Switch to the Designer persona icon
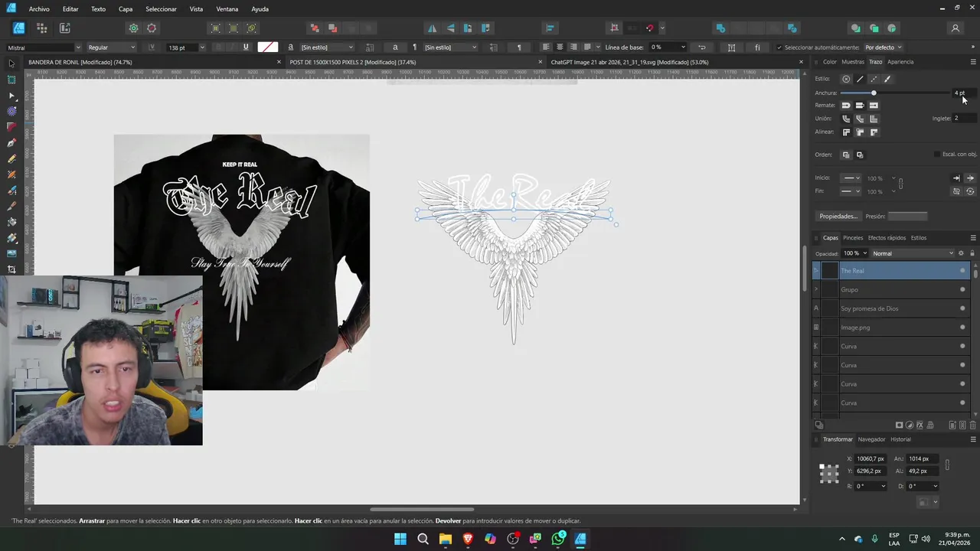Viewport: 980px width, 551px height. [x=19, y=28]
